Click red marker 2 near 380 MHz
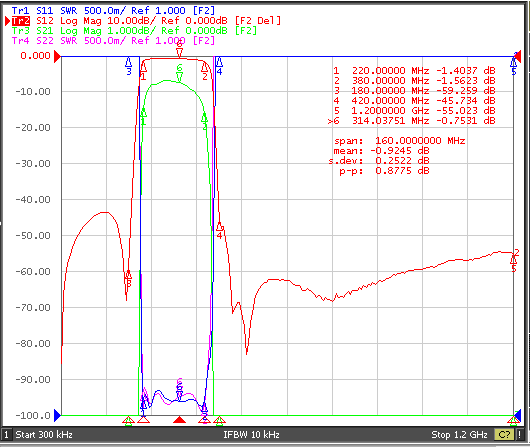530x447 pixels. [204, 72]
